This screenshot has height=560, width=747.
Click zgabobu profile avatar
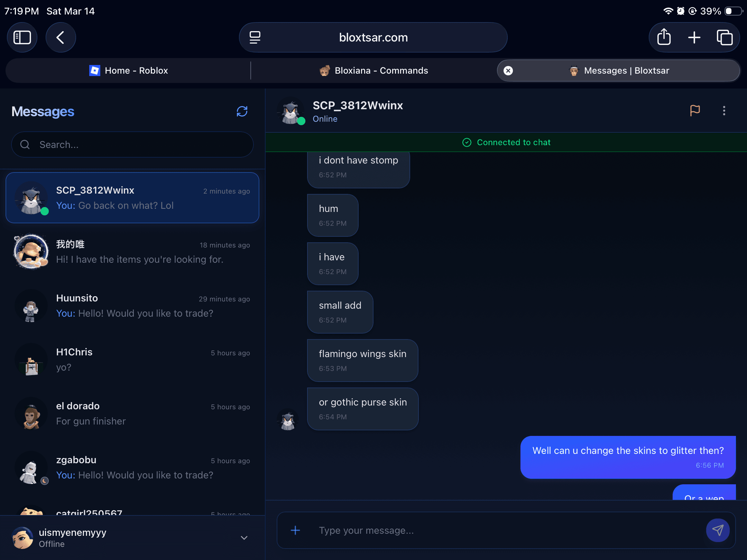31,467
